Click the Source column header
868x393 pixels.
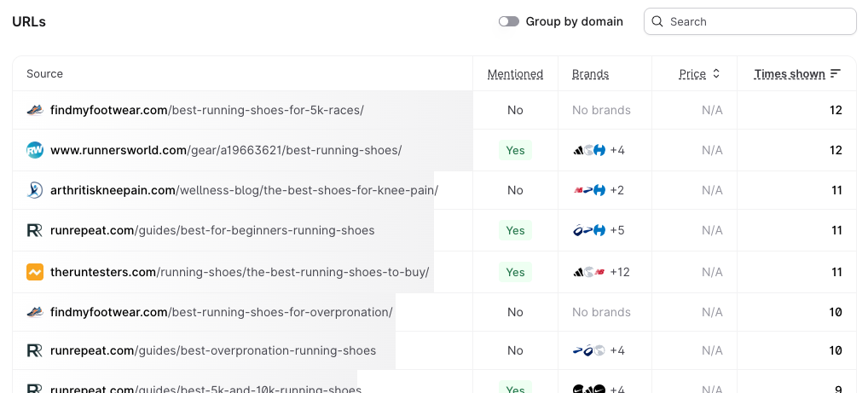click(x=45, y=74)
